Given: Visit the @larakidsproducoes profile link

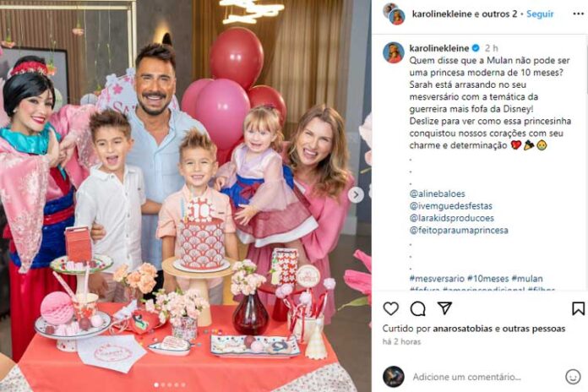Looking at the screenshot, I should coord(451,218).
